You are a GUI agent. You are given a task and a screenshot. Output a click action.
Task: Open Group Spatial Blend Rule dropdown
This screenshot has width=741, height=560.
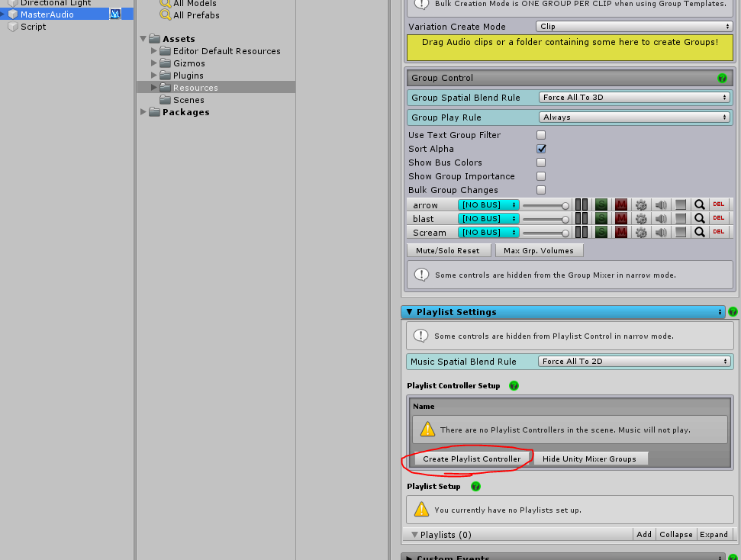pos(634,98)
